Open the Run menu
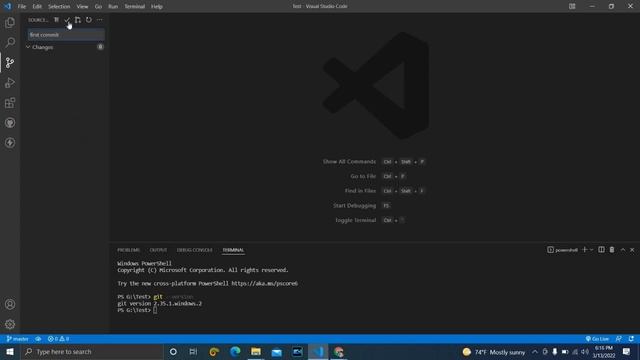The image size is (640, 360). pyautogui.click(x=113, y=7)
